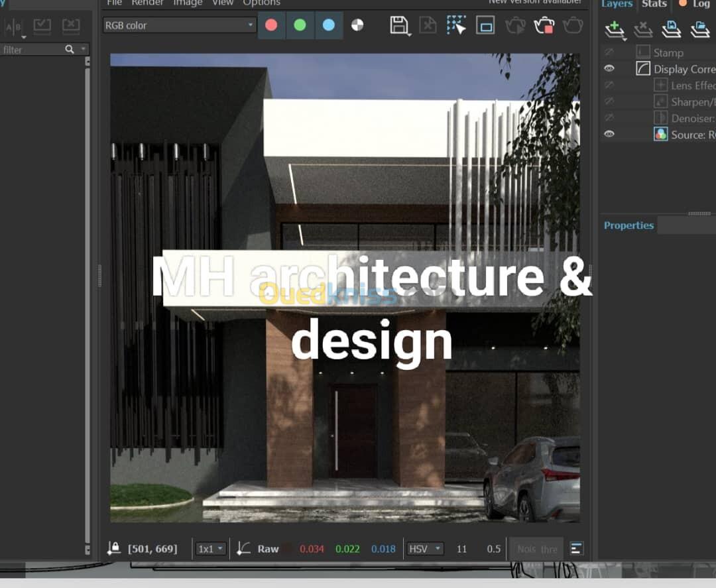
Task: Switch to the Stats tab
Action: tap(654, 4)
